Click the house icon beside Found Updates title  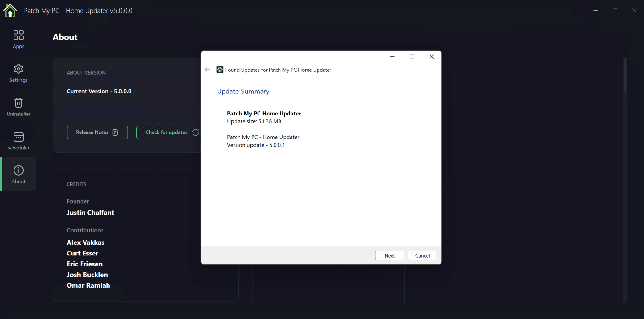[x=219, y=70]
